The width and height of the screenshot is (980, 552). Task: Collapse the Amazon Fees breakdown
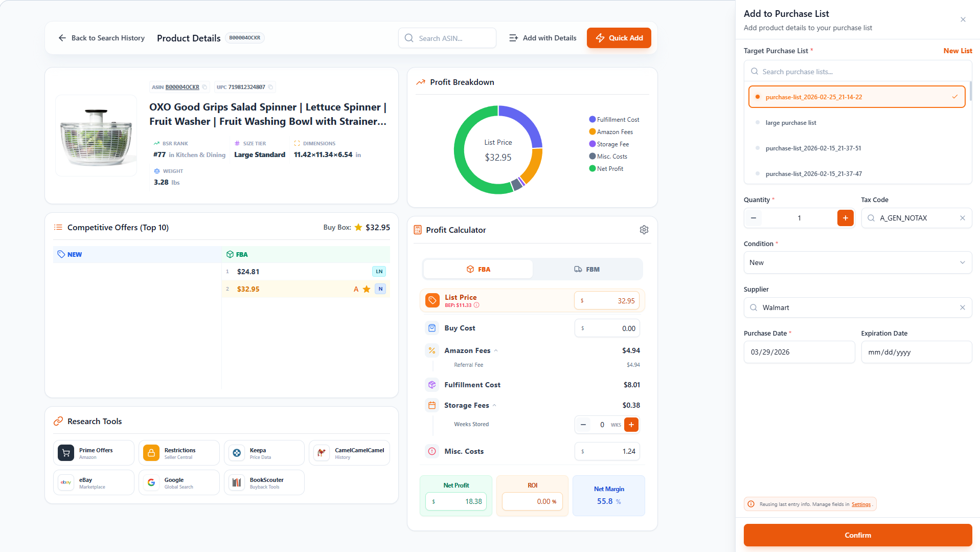(496, 351)
